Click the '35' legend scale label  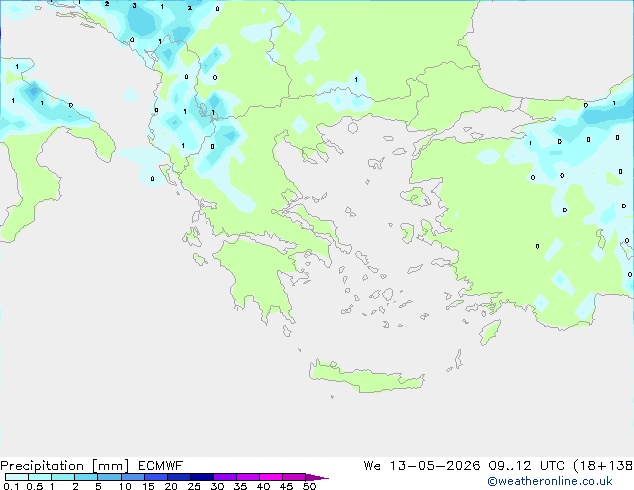(240, 486)
